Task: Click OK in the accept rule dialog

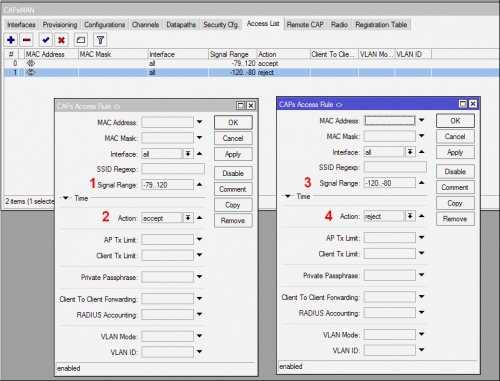Action: click(233, 122)
